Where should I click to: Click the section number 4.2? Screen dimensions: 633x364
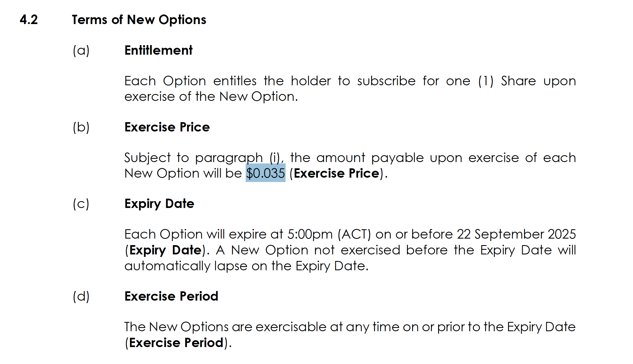29,20
